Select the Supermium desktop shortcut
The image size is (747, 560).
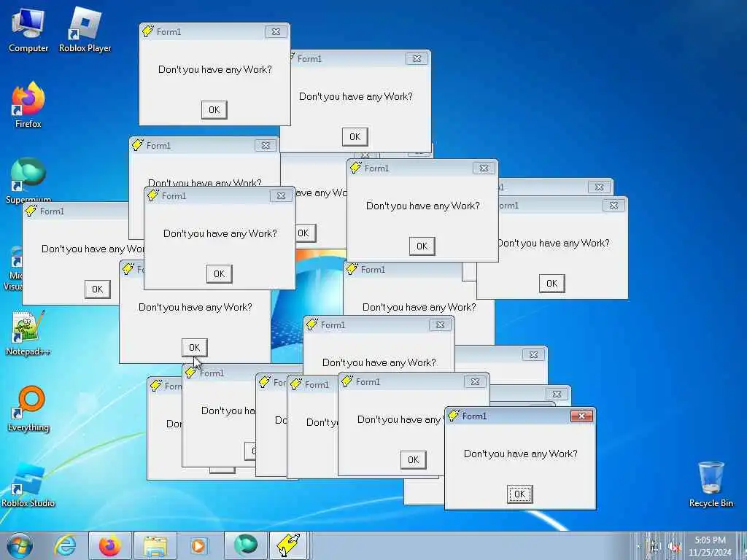point(28,180)
